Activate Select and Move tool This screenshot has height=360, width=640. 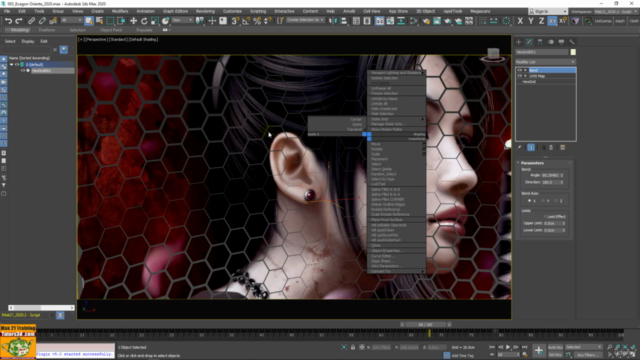[133, 21]
